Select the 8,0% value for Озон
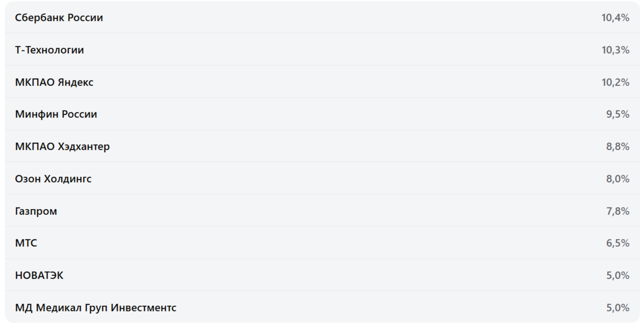This screenshot has height=328, width=644. (618, 179)
